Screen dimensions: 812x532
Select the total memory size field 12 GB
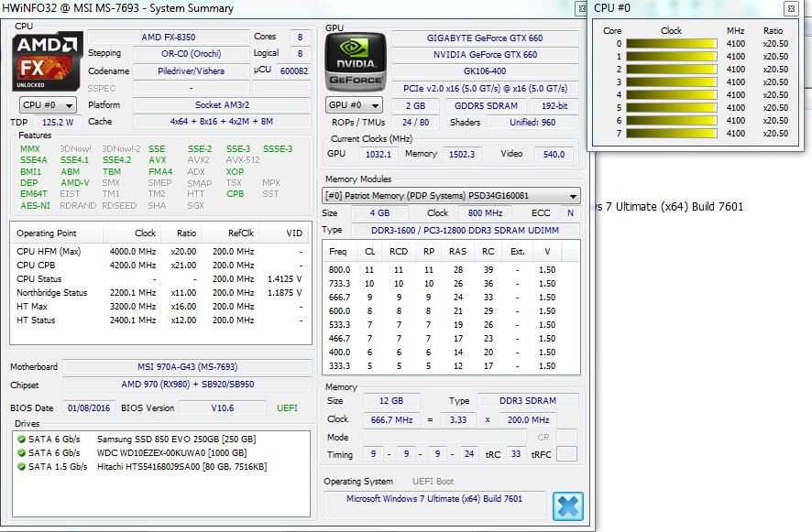click(x=391, y=401)
